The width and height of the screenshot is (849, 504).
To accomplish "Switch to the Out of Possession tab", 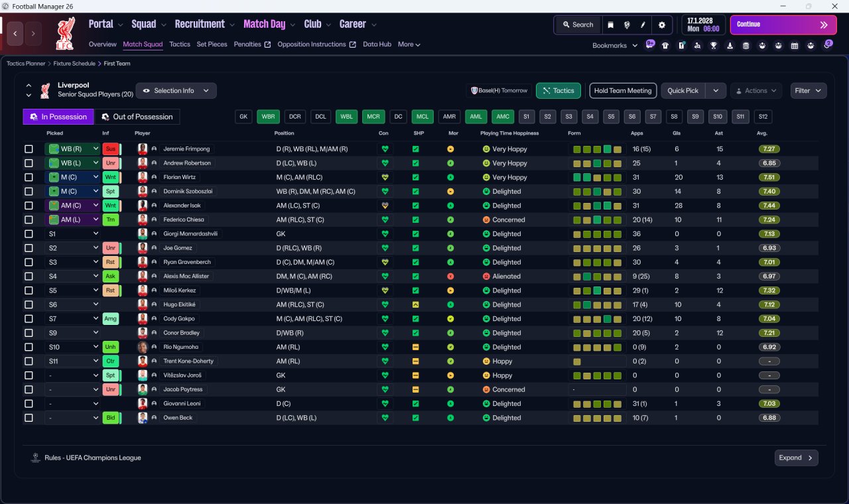I will (x=137, y=117).
